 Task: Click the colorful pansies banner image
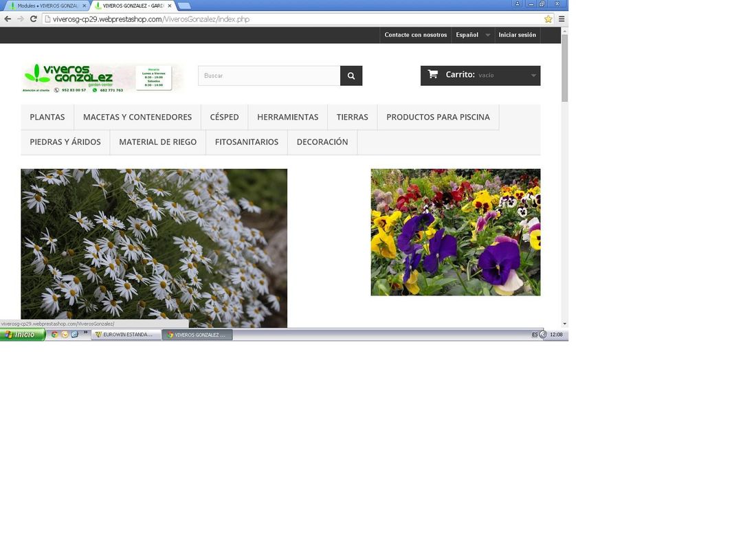(x=456, y=232)
